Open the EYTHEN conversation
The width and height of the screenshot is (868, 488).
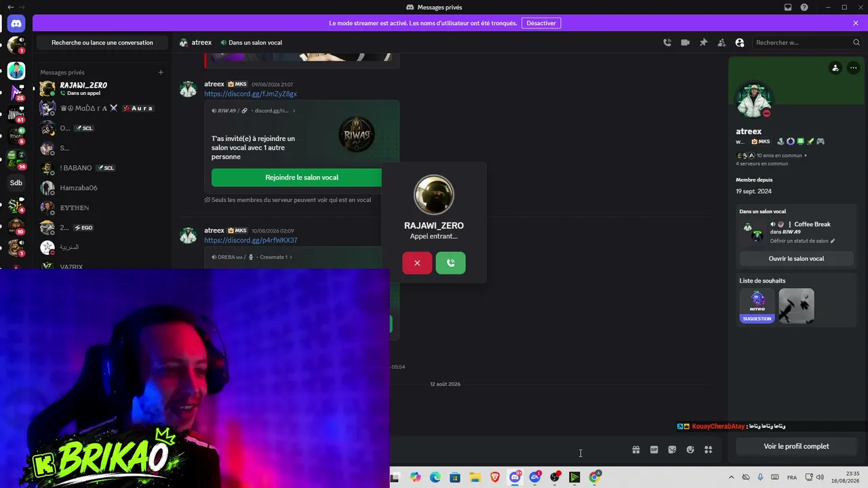point(102,207)
